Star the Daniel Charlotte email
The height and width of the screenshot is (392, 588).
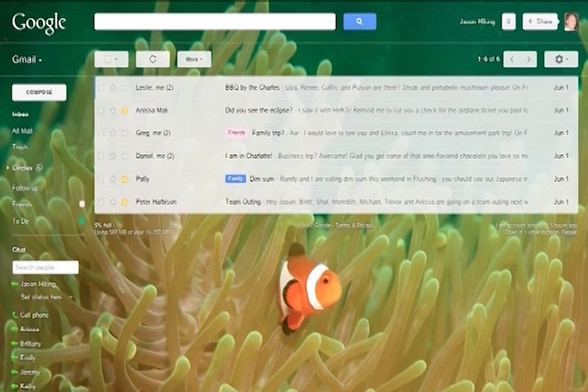(113, 156)
